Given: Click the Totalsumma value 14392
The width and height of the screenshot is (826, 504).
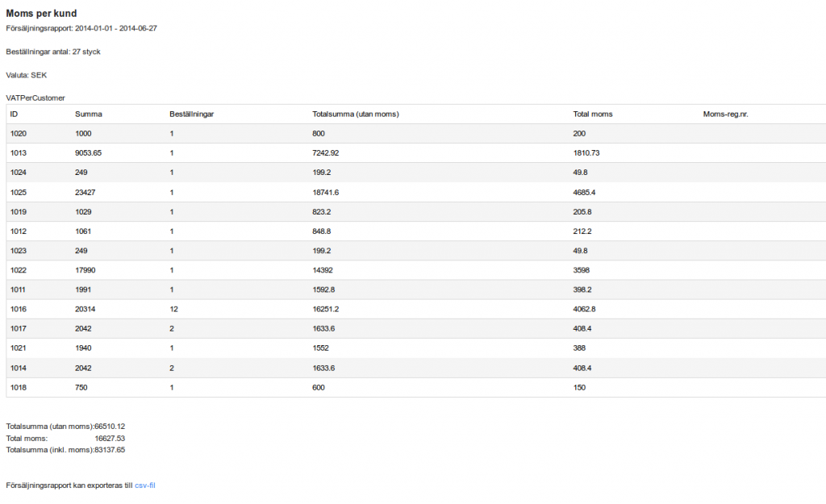Looking at the screenshot, I should pyautogui.click(x=323, y=270).
